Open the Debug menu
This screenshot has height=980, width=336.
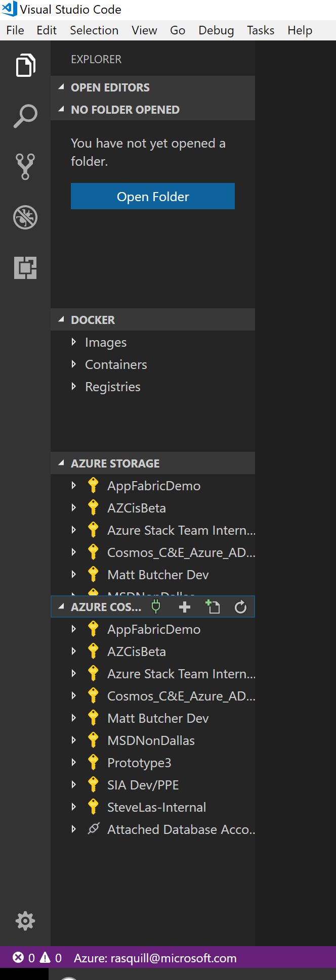coord(216,30)
